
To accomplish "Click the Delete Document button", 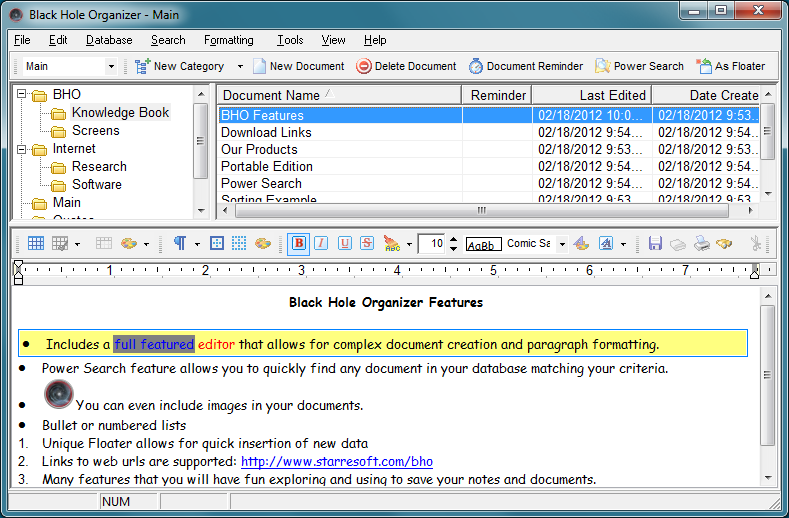I will tap(406, 66).
